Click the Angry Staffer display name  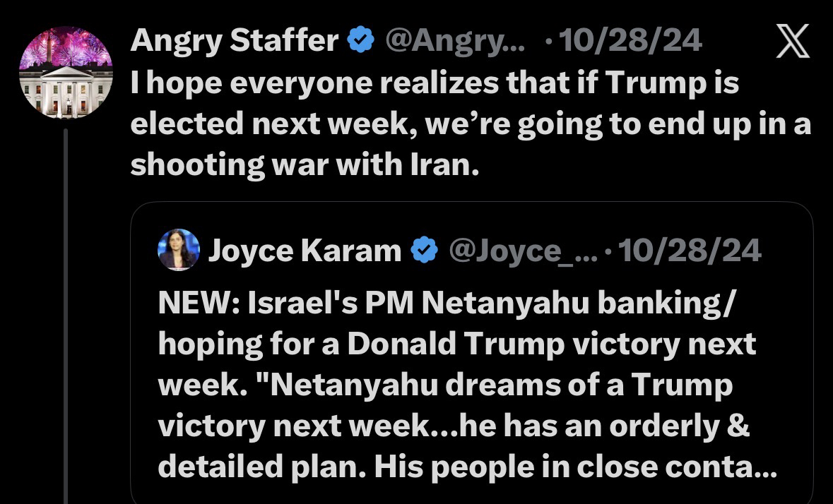(x=235, y=42)
